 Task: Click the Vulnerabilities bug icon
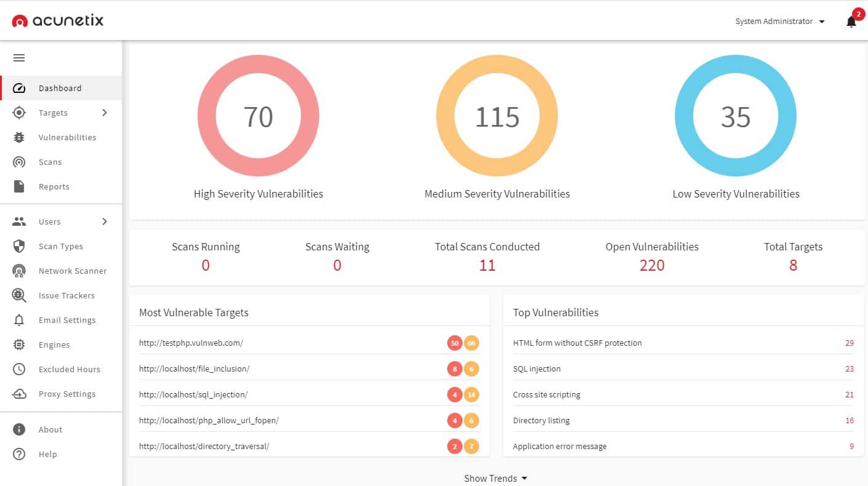[19, 137]
